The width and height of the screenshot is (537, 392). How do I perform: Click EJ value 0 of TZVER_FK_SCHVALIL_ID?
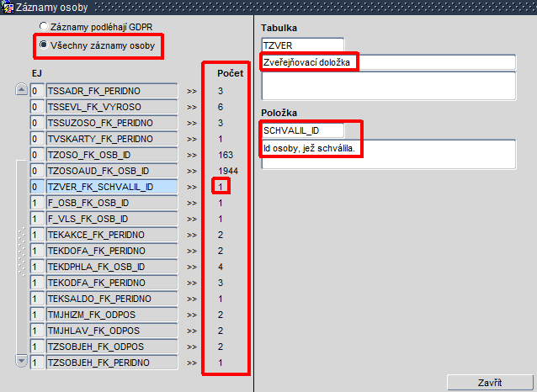click(x=37, y=187)
